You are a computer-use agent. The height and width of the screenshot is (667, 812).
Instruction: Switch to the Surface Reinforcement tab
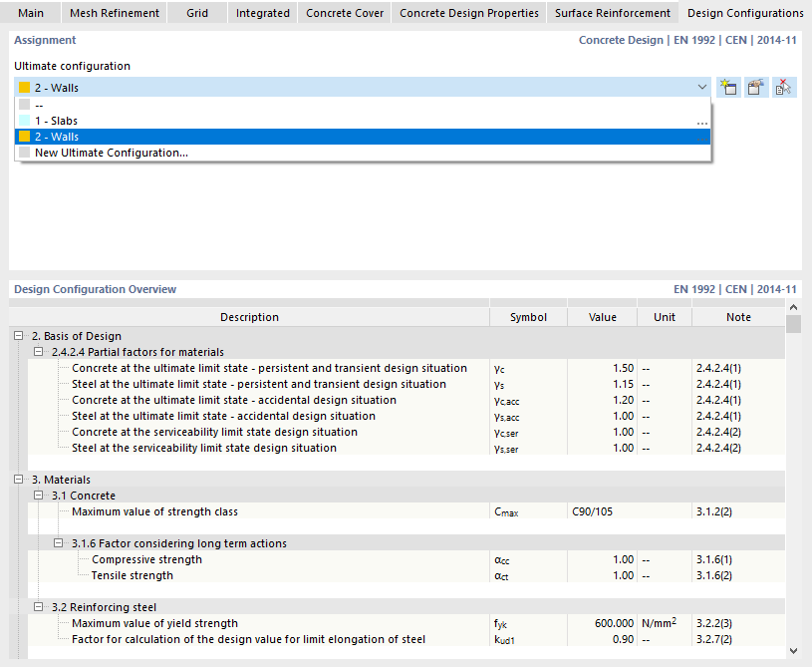click(x=612, y=13)
